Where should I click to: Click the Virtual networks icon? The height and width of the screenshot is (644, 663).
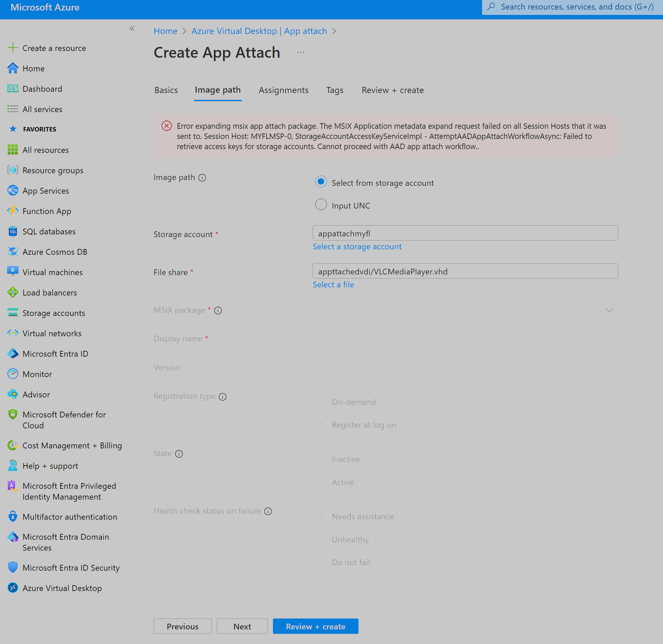[13, 333]
